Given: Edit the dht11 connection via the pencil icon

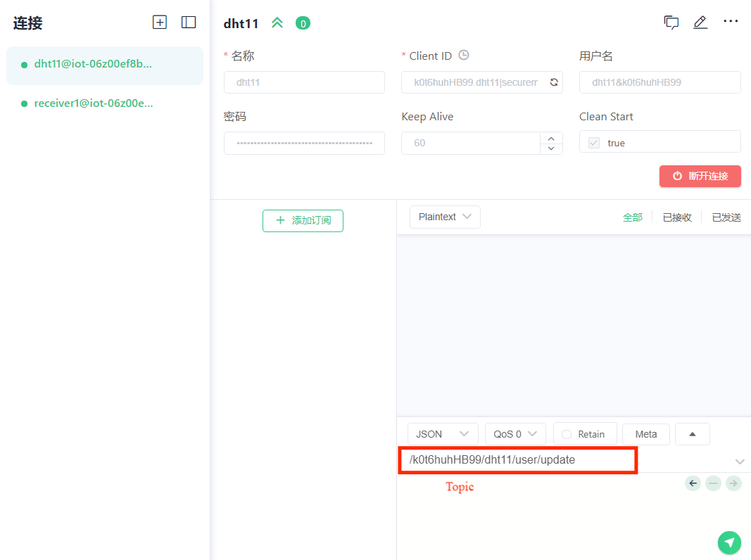Looking at the screenshot, I should [x=700, y=22].
